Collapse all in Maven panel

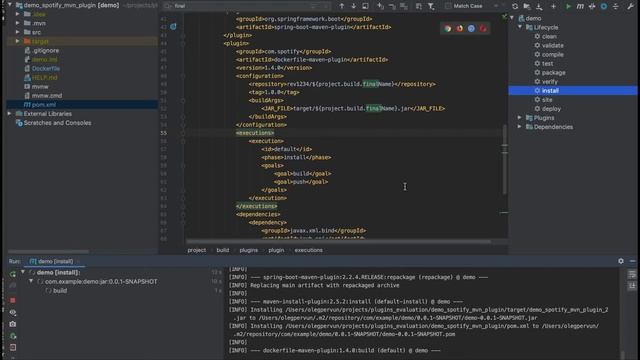point(616,7)
